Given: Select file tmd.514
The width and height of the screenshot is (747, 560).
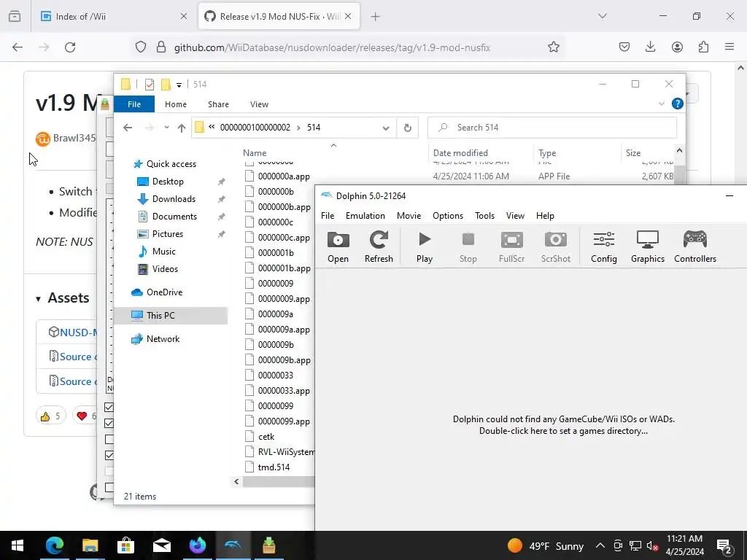Looking at the screenshot, I should pos(274,467).
